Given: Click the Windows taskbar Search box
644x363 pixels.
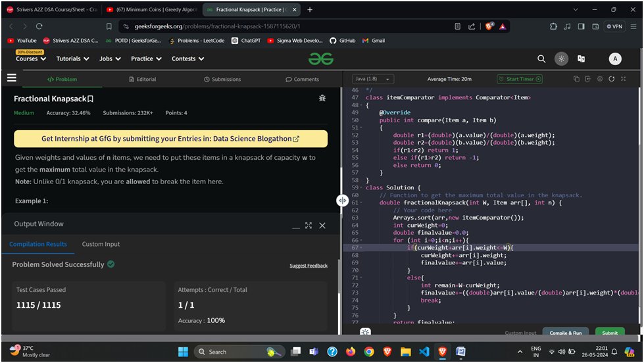Looking at the screenshot, I should pos(239,352).
